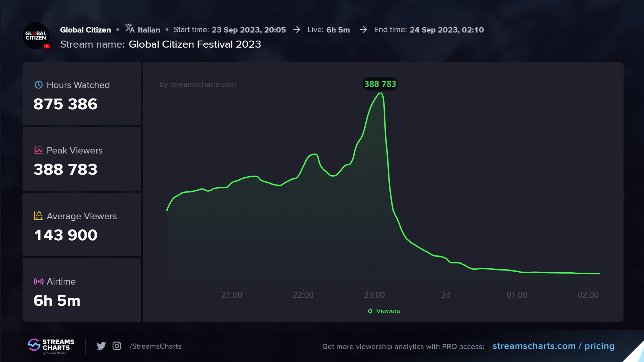
Task: Toggle the Viewers legend series
Action: tap(384, 311)
